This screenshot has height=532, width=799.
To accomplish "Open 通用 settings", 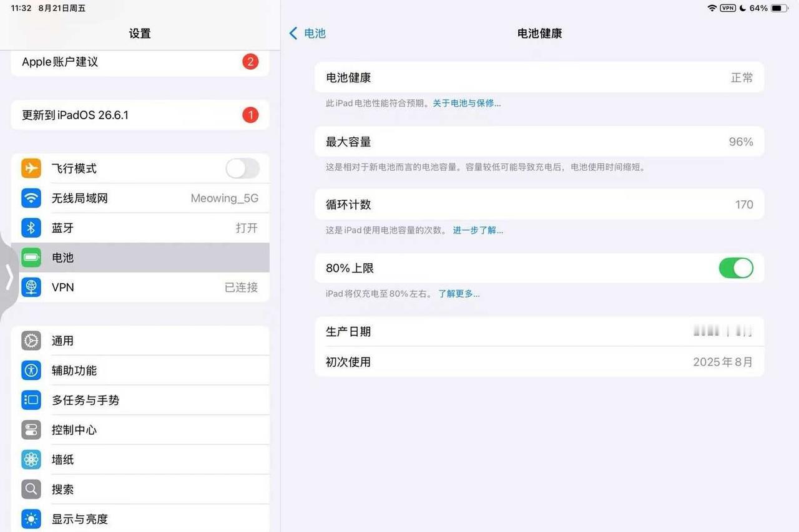I will [140, 341].
